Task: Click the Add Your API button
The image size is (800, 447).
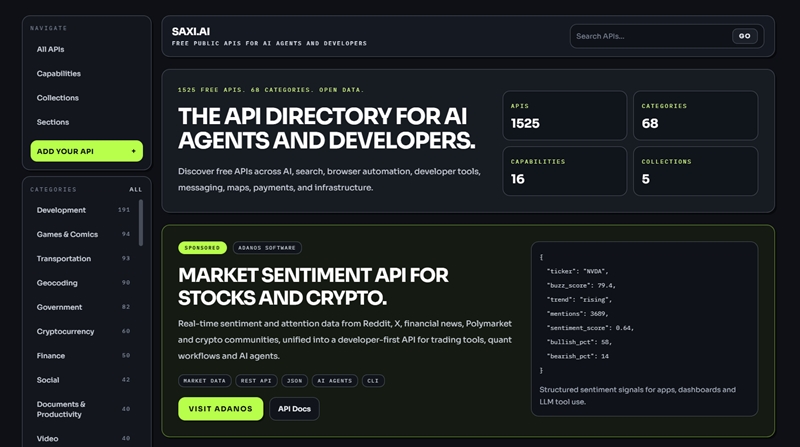Action: click(x=86, y=151)
